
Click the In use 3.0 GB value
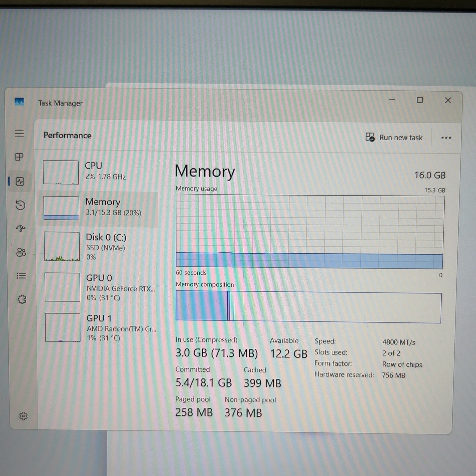click(216, 353)
